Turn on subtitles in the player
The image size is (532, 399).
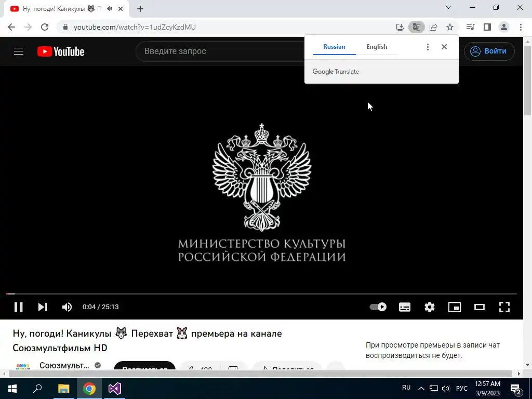(404, 307)
